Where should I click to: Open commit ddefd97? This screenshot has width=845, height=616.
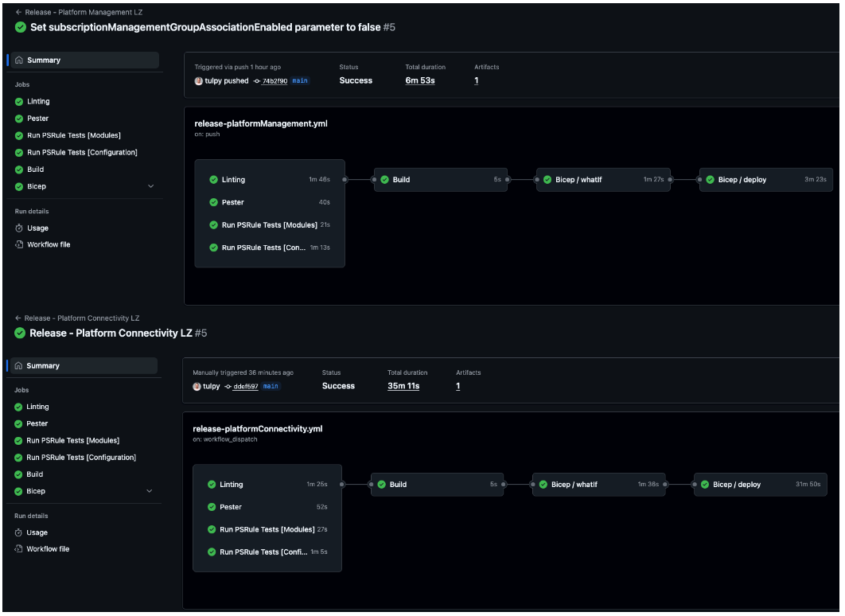(x=247, y=387)
